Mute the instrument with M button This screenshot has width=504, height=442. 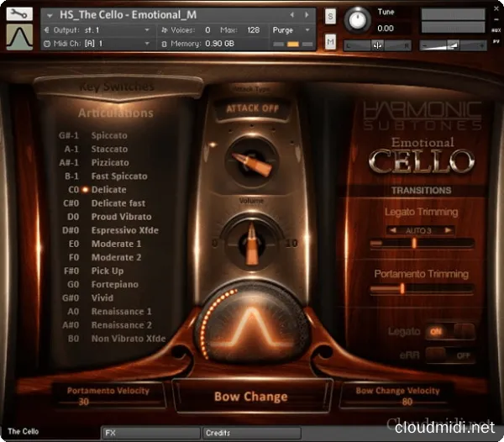[x=330, y=42]
